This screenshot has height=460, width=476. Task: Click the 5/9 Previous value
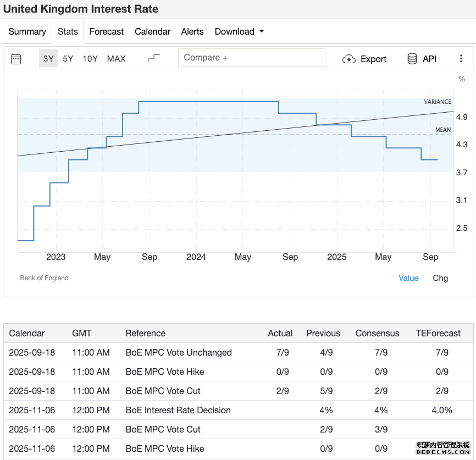326,391
